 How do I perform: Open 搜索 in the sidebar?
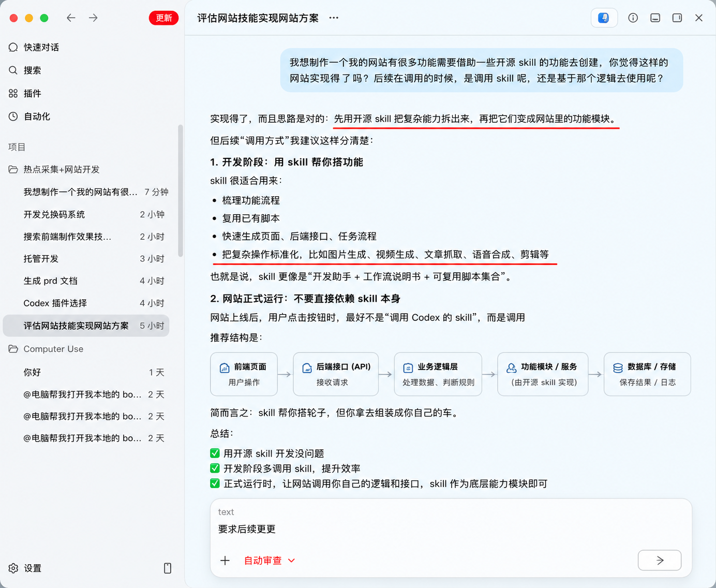(x=32, y=70)
